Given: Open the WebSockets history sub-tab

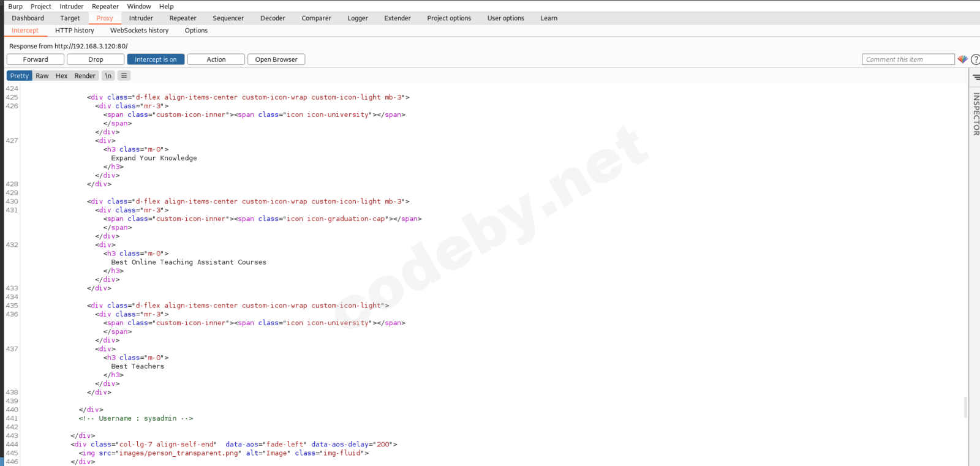Looking at the screenshot, I should pyautogui.click(x=140, y=31).
